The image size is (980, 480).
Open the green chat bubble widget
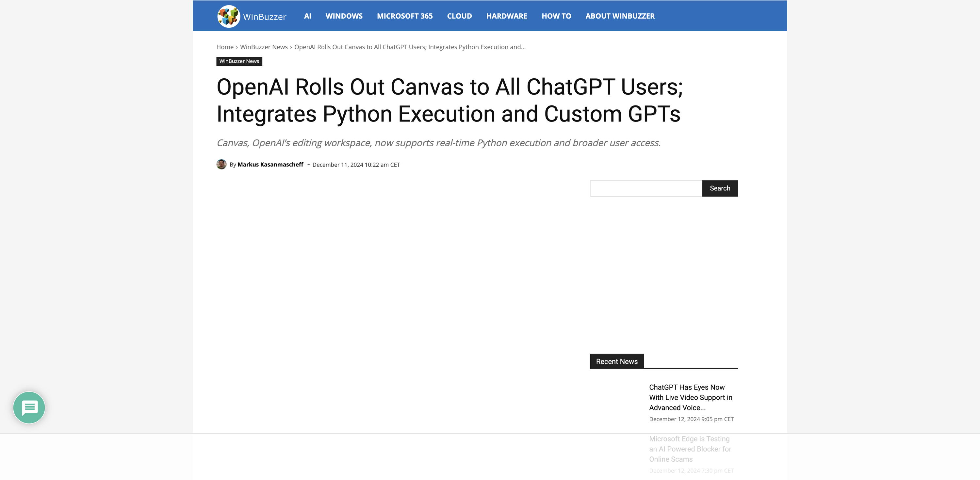pos(29,408)
